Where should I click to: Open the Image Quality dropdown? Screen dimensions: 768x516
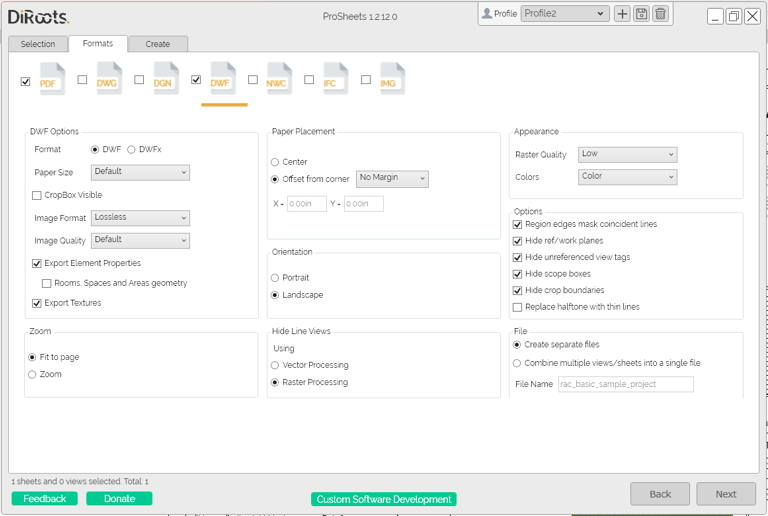click(140, 240)
